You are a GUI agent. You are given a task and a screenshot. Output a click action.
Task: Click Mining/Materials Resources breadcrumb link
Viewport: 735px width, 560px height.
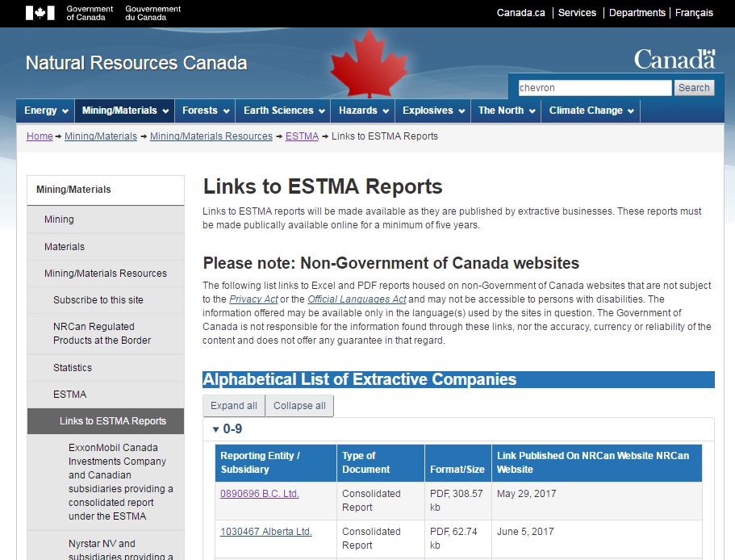[211, 136]
